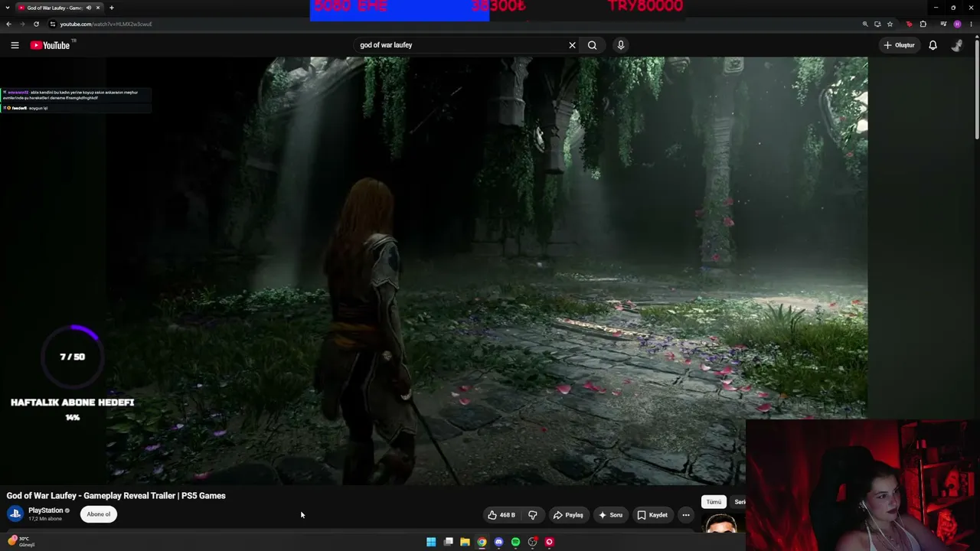Select the Tümü filter chip
Viewport: 980px width, 551px height.
714,502
